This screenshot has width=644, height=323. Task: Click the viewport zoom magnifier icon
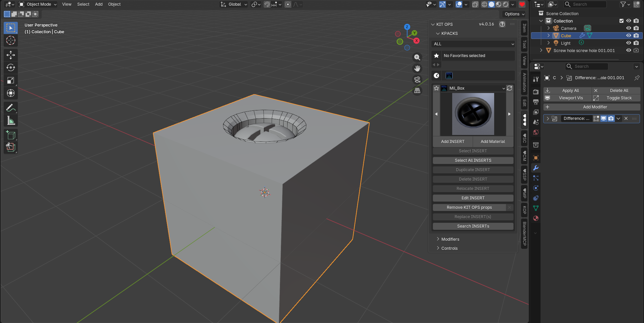click(x=417, y=57)
